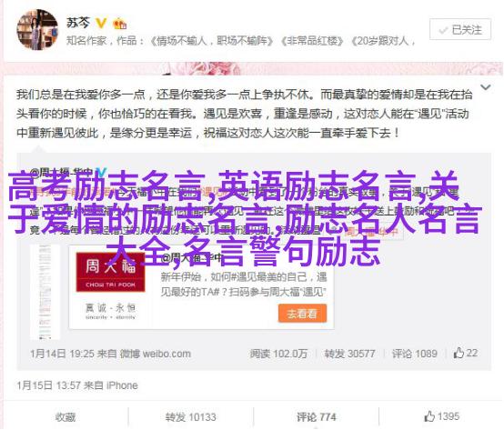The height and width of the screenshot is (430, 504).
Task: Click the membership crown icon beside the username
Action: click(x=119, y=24)
